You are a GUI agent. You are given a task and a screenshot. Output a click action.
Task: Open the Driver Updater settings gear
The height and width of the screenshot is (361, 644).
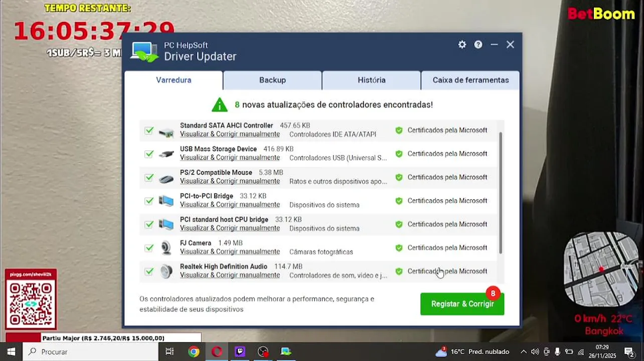tap(462, 45)
